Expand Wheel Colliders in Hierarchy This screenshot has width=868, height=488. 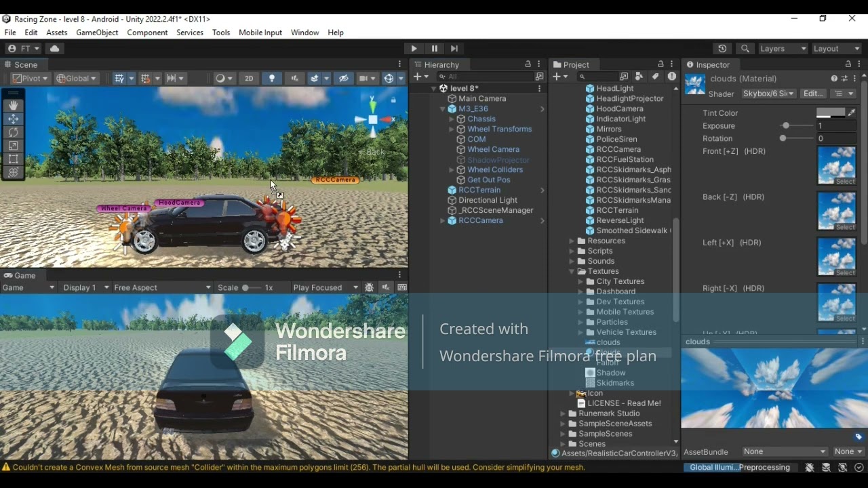(x=452, y=170)
